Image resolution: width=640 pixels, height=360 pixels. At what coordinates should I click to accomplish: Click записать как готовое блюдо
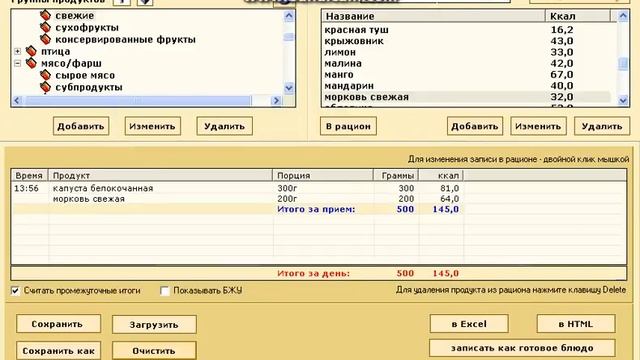[x=522, y=348]
